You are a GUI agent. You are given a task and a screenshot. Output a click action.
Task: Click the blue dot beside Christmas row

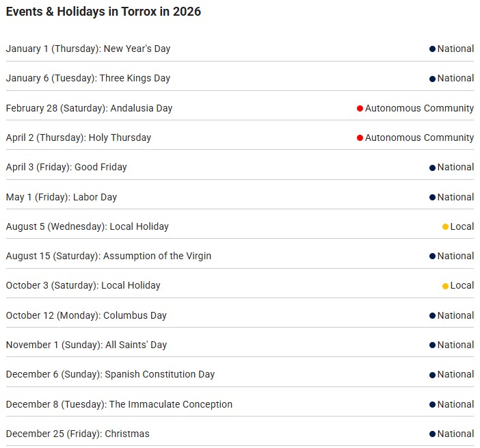(x=432, y=434)
